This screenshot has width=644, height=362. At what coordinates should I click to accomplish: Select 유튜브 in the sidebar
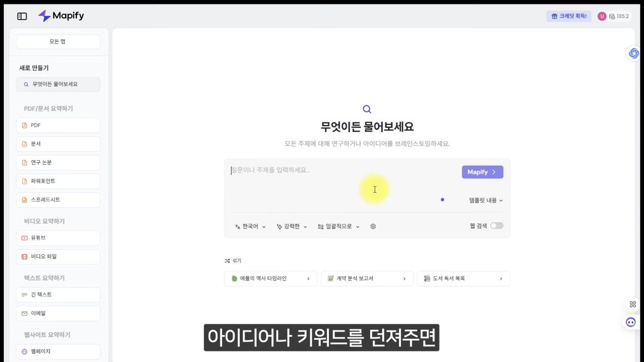point(58,238)
